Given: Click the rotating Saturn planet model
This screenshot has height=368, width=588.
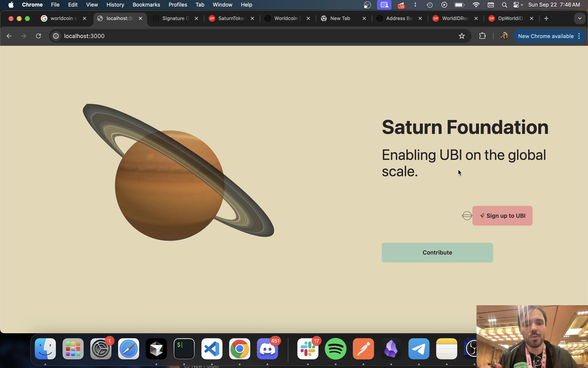Looking at the screenshot, I should [x=178, y=172].
